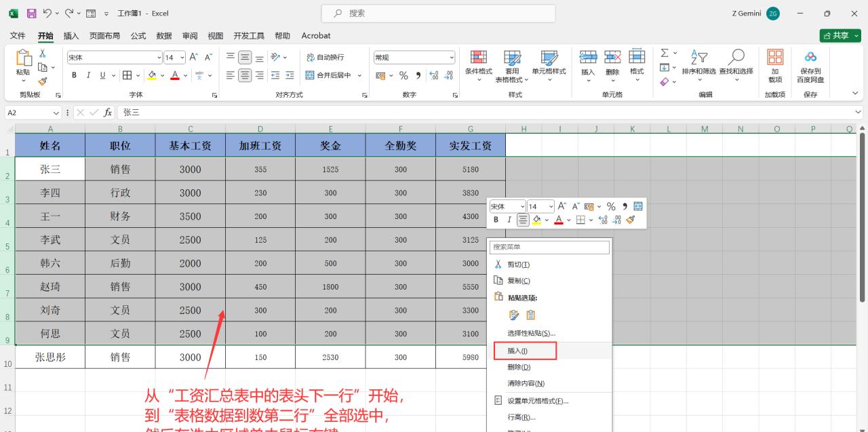Click the ribbon percent style icon
The image size is (868, 432).
(x=403, y=75)
